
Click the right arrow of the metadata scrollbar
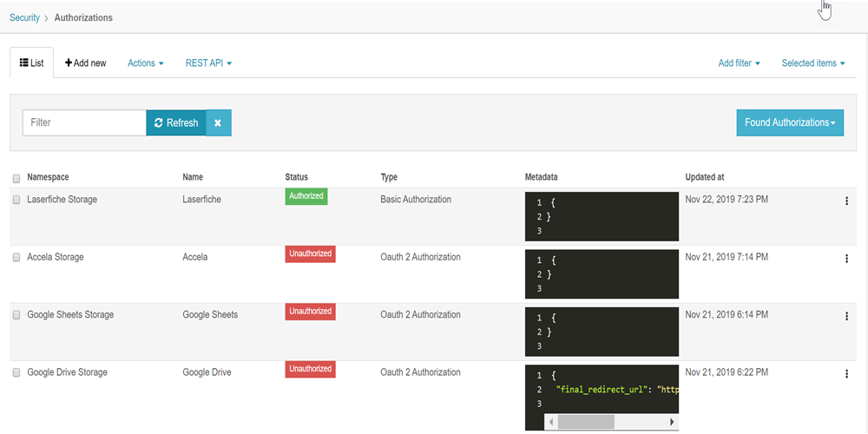(672, 422)
